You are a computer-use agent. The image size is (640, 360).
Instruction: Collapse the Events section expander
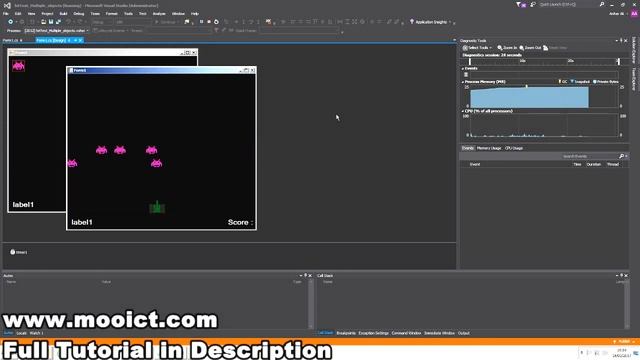463,69
